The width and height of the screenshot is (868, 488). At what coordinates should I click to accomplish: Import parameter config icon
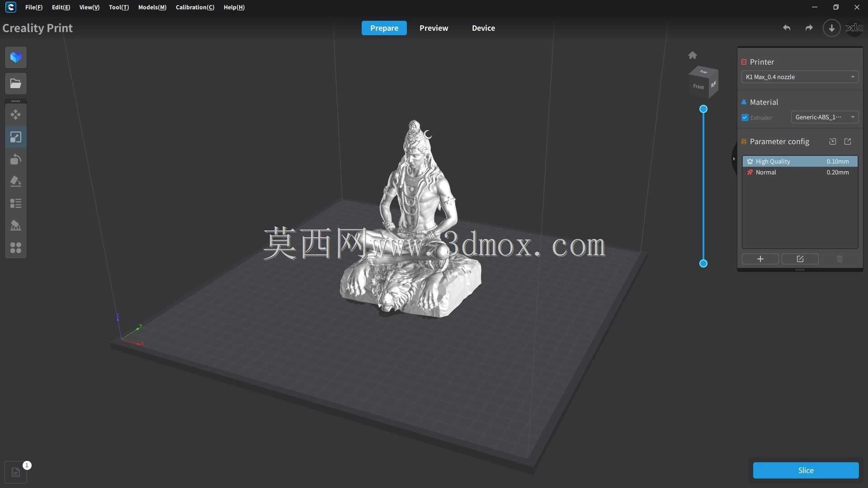833,141
